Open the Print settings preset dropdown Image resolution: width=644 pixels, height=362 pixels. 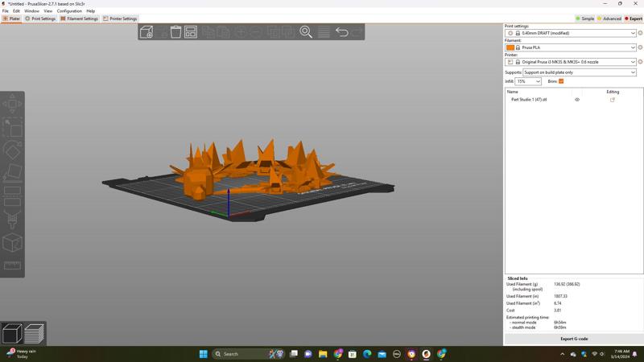[571, 33]
